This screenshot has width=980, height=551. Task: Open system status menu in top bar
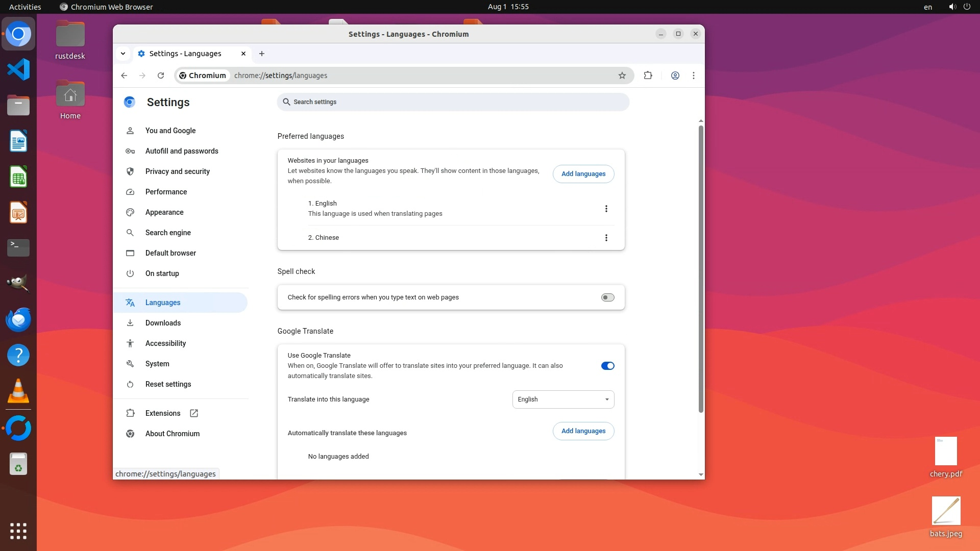pyautogui.click(x=959, y=7)
